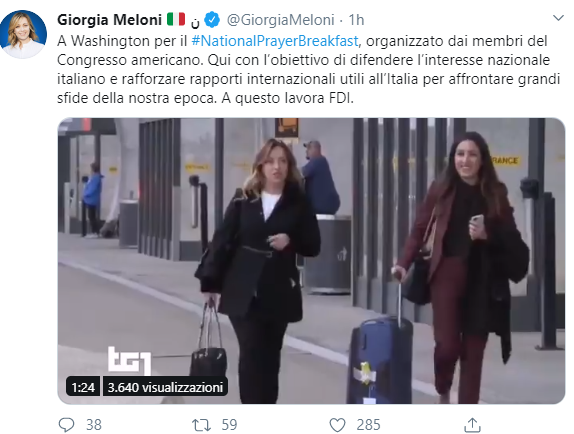Open the @GiorgiaMeloni handle link
The image size is (574, 434).
pos(280,20)
